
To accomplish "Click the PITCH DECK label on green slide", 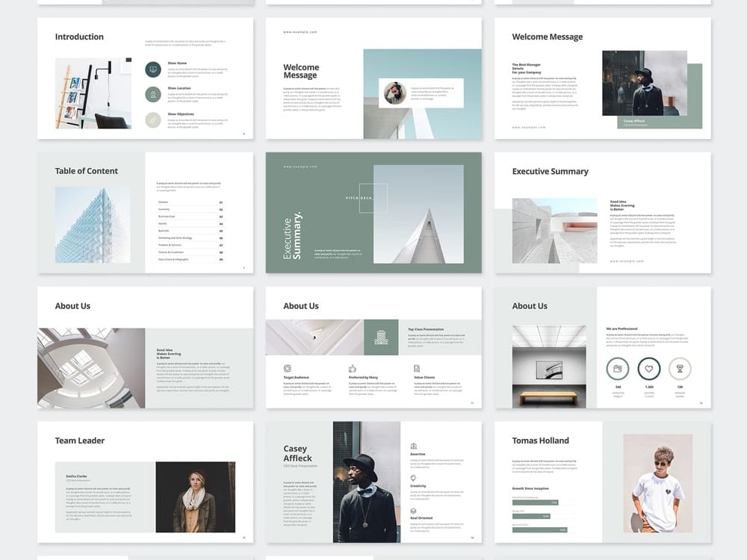I will 359,198.
